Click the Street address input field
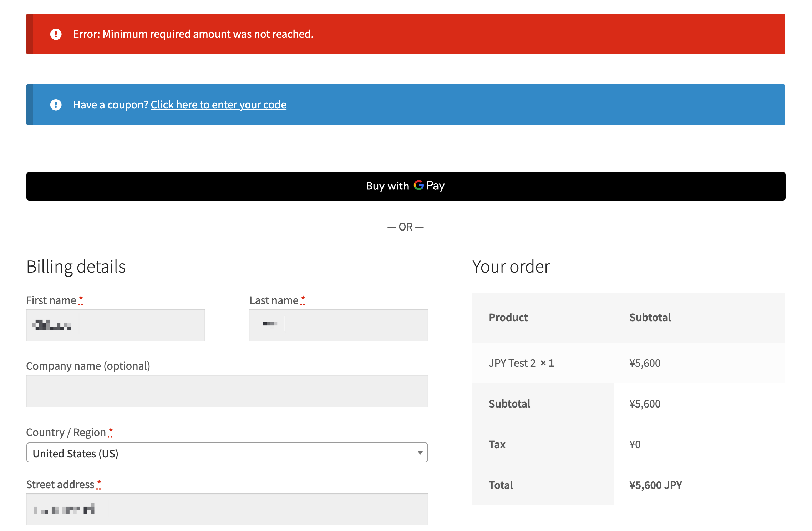Image resolution: width=812 pixels, height=531 pixels. tap(227, 509)
